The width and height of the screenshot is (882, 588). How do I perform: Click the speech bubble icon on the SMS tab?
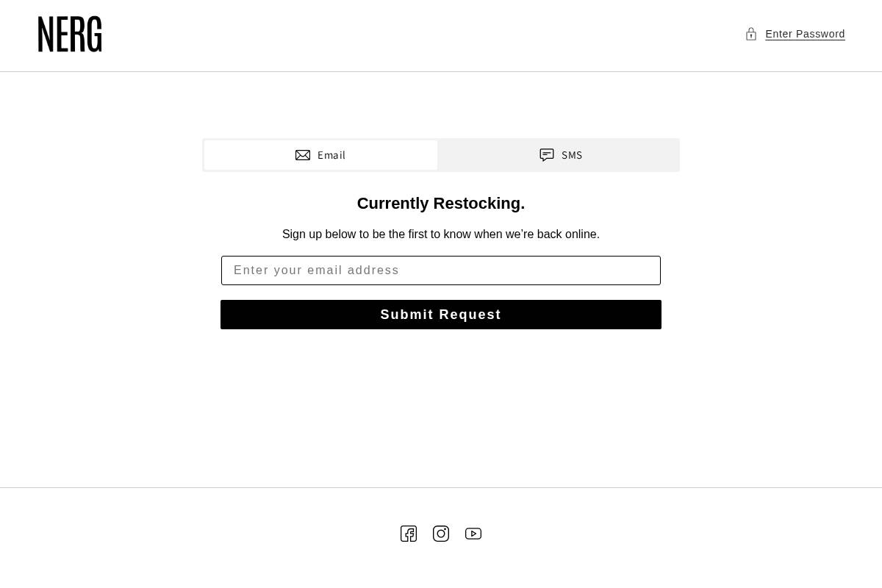click(x=547, y=155)
